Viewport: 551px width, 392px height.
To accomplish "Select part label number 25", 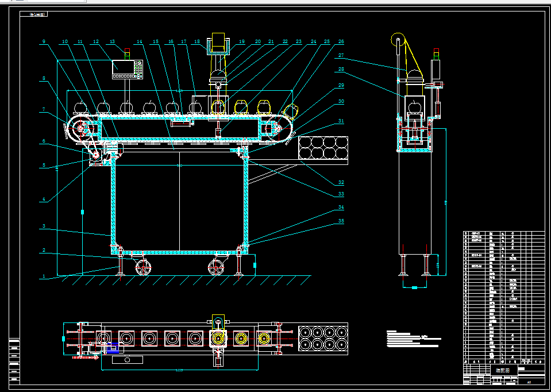I will (x=327, y=41).
